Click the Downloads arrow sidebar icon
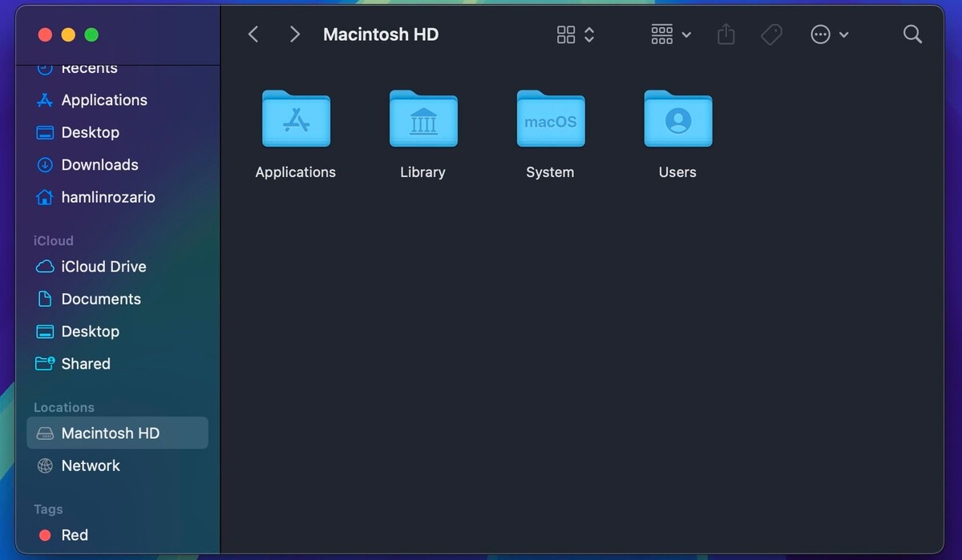Screen dimensions: 962x560 tap(45, 165)
